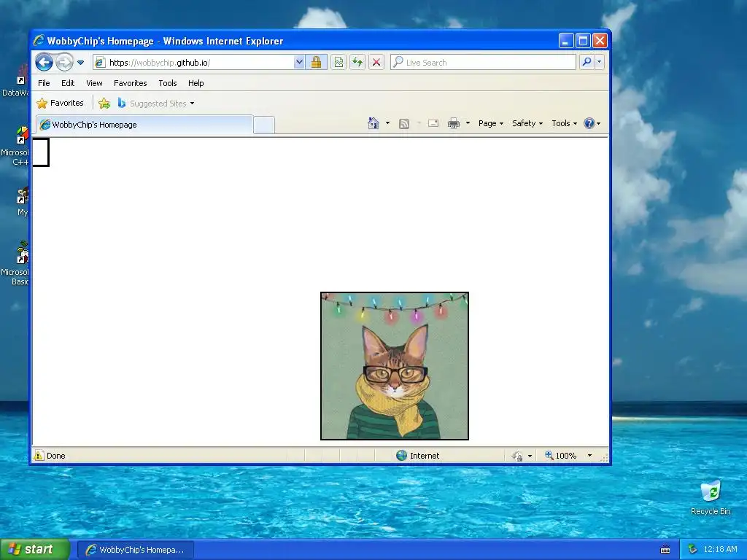Click the Print icon

click(x=454, y=124)
